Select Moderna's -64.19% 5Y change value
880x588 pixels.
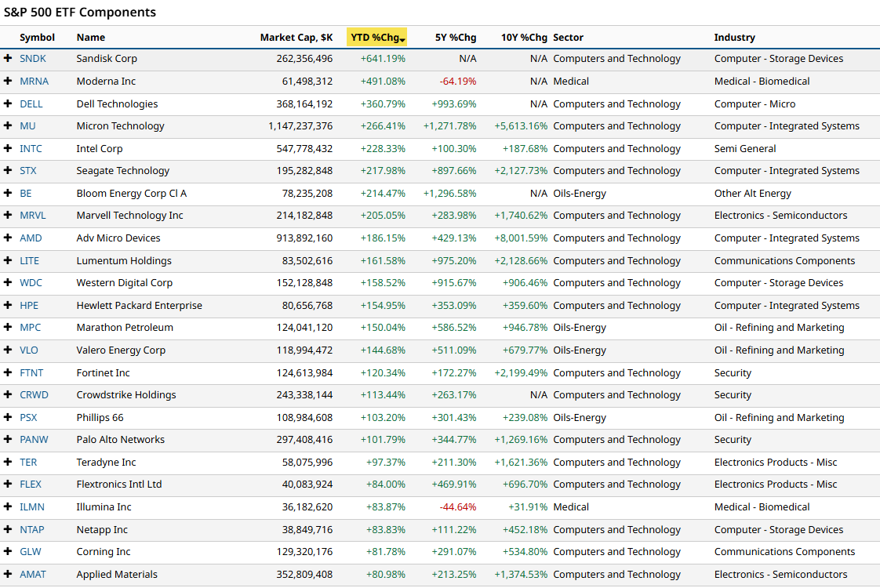coord(458,81)
